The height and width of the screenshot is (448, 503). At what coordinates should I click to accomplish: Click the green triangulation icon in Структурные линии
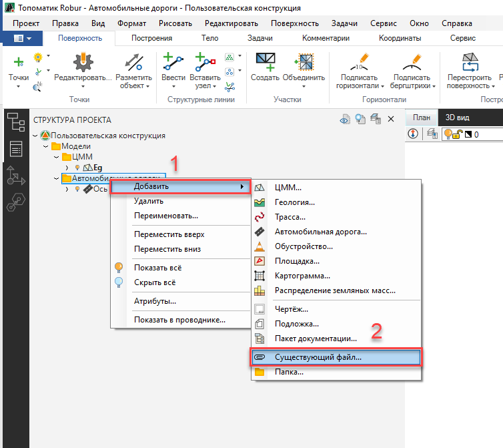tap(229, 57)
